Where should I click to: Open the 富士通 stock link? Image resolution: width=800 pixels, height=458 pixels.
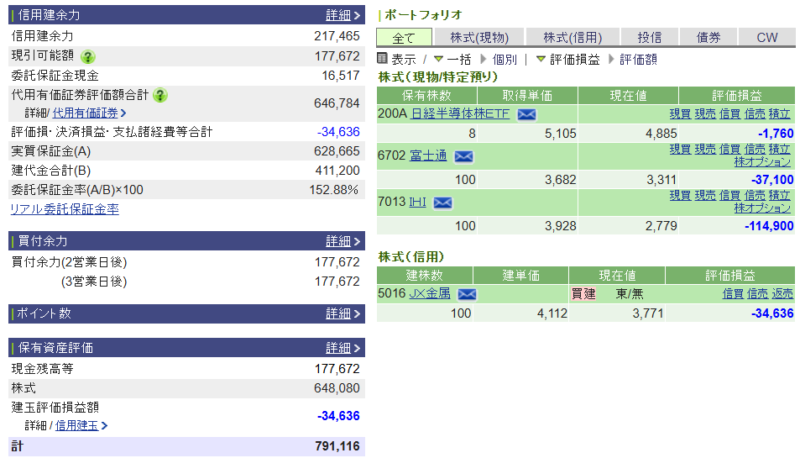pos(429,156)
